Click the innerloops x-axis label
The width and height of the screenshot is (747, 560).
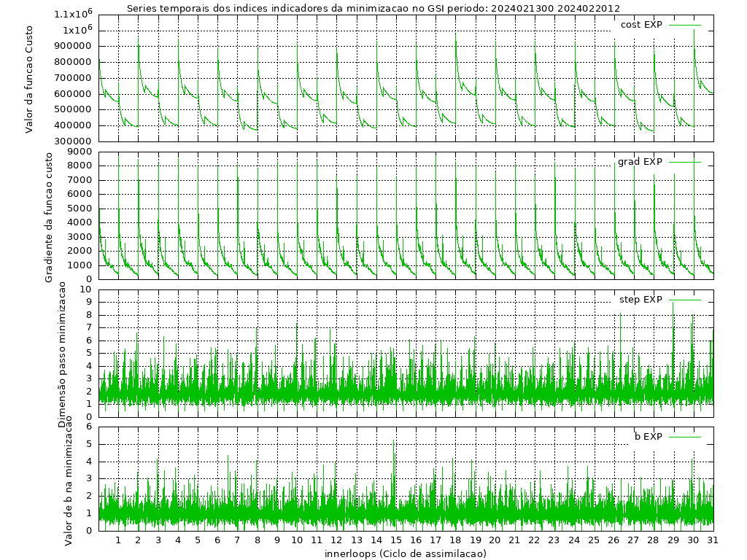pyautogui.click(x=405, y=553)
